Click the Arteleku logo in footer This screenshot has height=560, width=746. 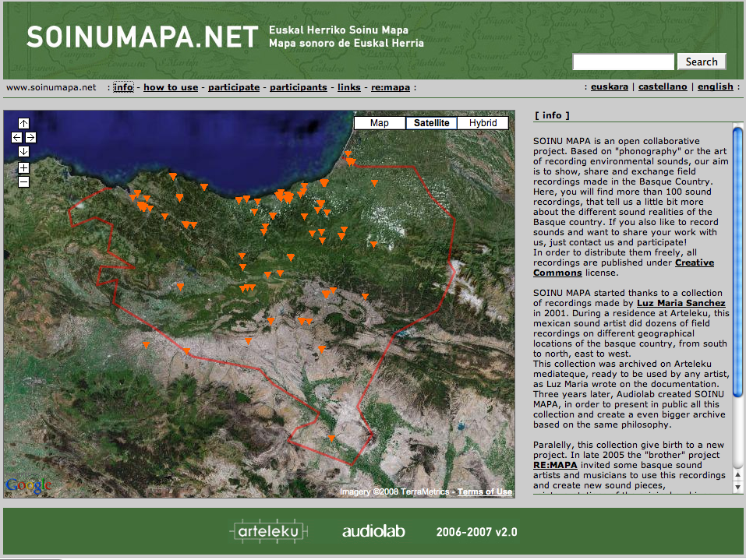[268, 531]
